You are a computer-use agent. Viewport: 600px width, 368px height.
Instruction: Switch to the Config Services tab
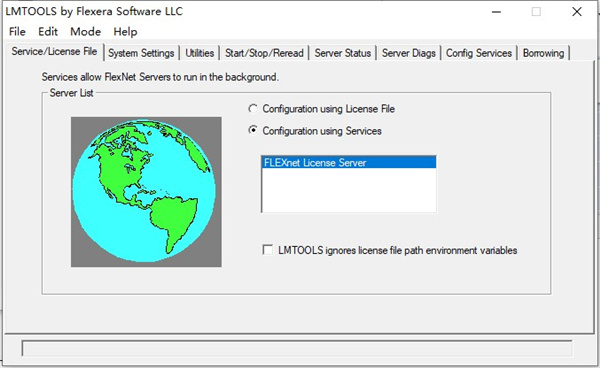click(479, 53)
